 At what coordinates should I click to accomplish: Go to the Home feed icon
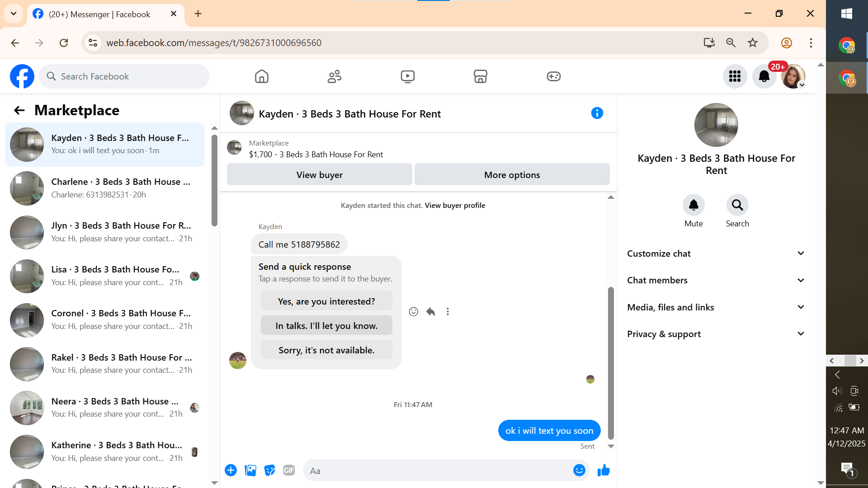coord(262,76)
